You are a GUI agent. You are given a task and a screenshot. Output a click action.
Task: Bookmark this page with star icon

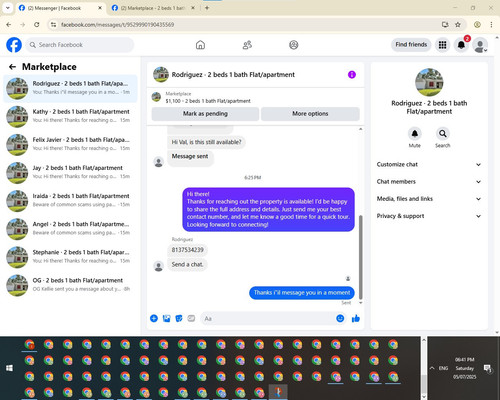click(x=458, y=24)
